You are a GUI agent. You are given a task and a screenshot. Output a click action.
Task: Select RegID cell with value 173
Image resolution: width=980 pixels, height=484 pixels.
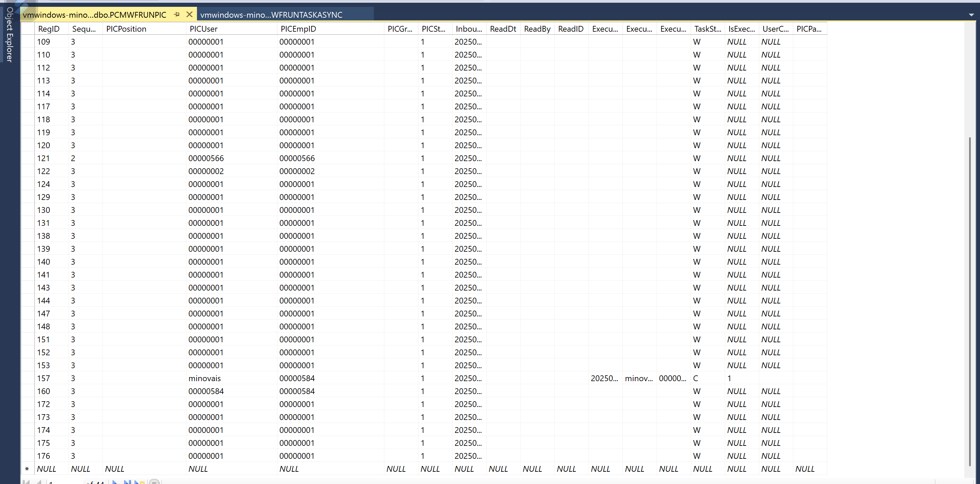[51, 417]
